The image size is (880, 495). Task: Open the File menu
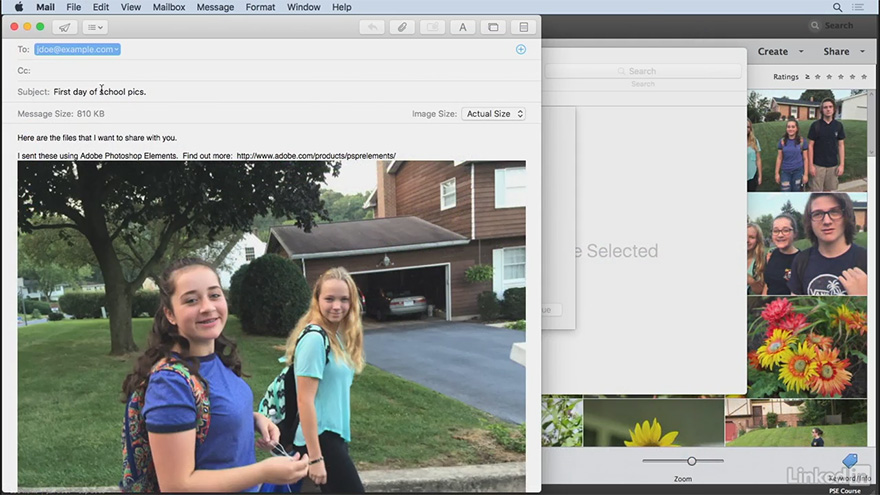pyautogui.click(x=74, y=7)
